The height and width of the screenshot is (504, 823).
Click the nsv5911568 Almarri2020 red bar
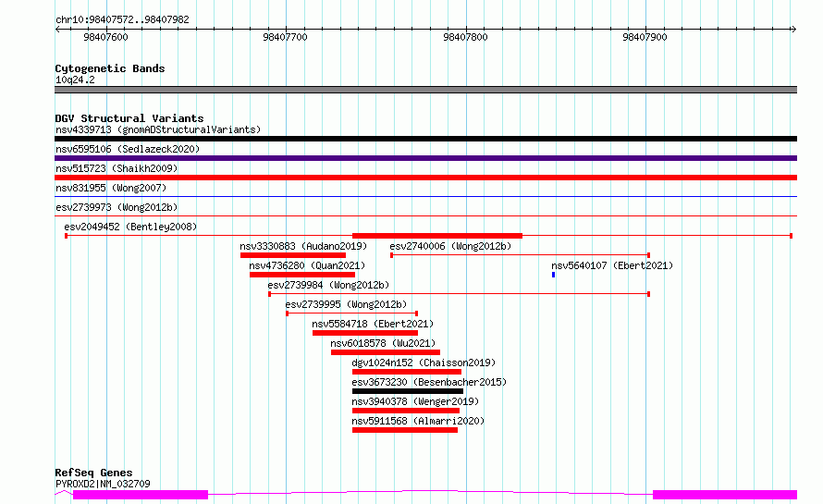(405, 430)
